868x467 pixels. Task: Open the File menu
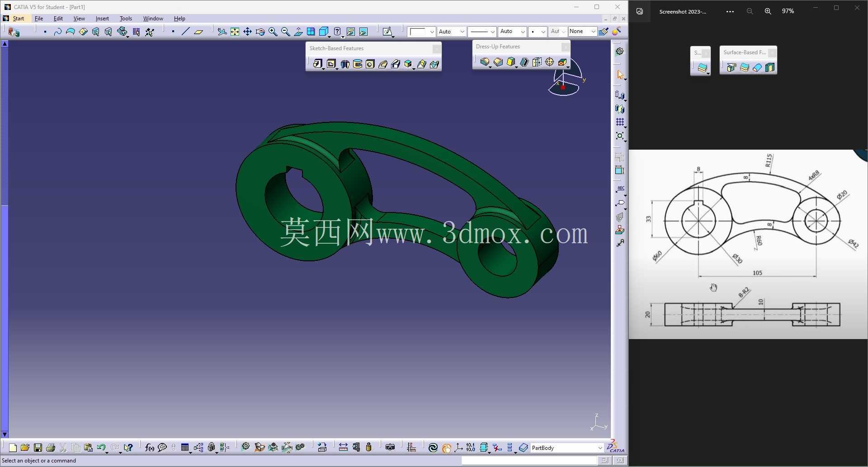[x=39, y=19]
